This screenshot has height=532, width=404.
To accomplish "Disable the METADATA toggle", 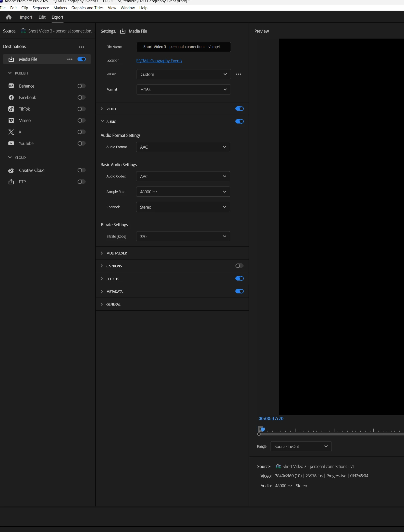I will coord(239,291).
